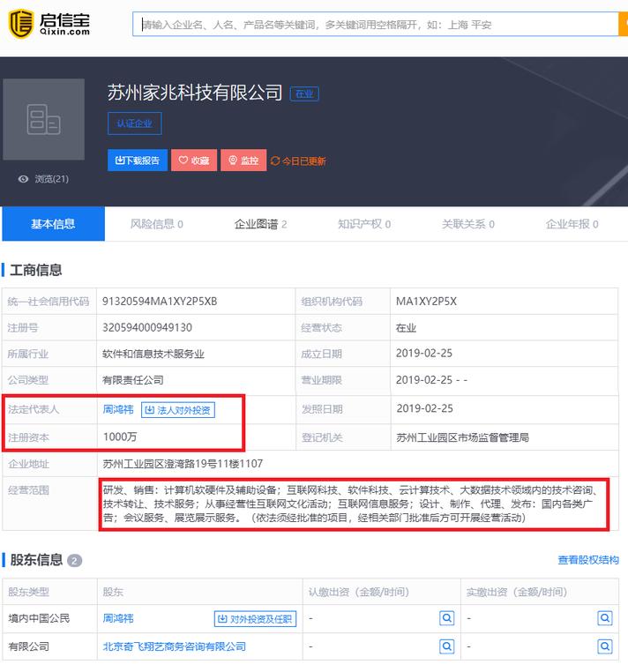The width and height of the screenshot is (628, 672).
Task: Click shareholder link 周鸿祎
Action: point(118,618)
